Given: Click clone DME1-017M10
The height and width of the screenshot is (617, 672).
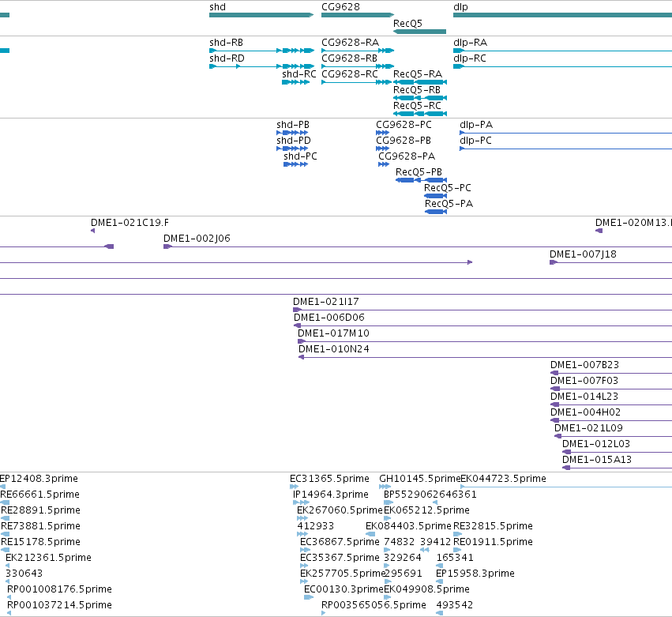Looking at the screenshot, I should tap(485, 341).
